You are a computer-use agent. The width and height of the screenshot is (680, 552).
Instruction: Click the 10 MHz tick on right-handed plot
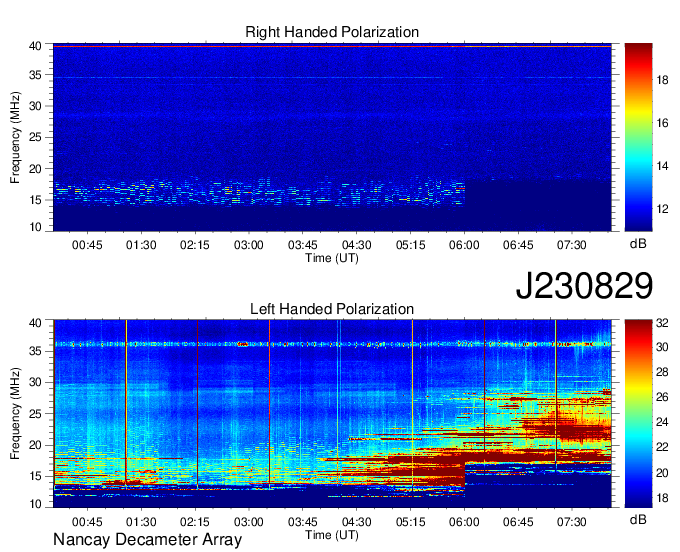pyautogui.click(x=35, y=227)
